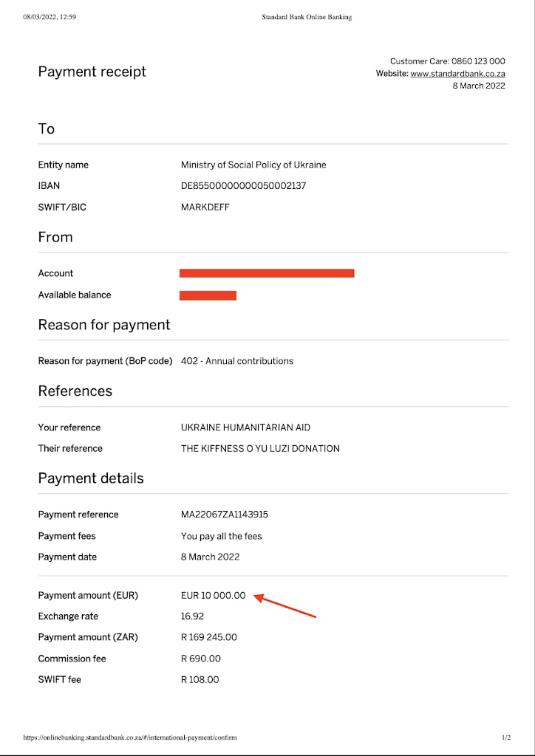The width and height of the screenshot is (535, 756).
Task: Click the 402 - Annual contributions BoP code
Action: coord(237,361)
